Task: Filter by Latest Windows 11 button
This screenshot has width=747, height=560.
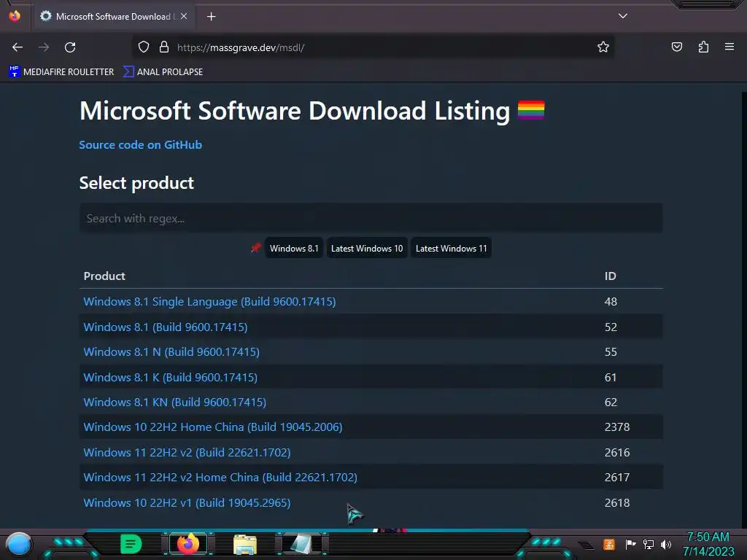Action: tap(451, 248)
